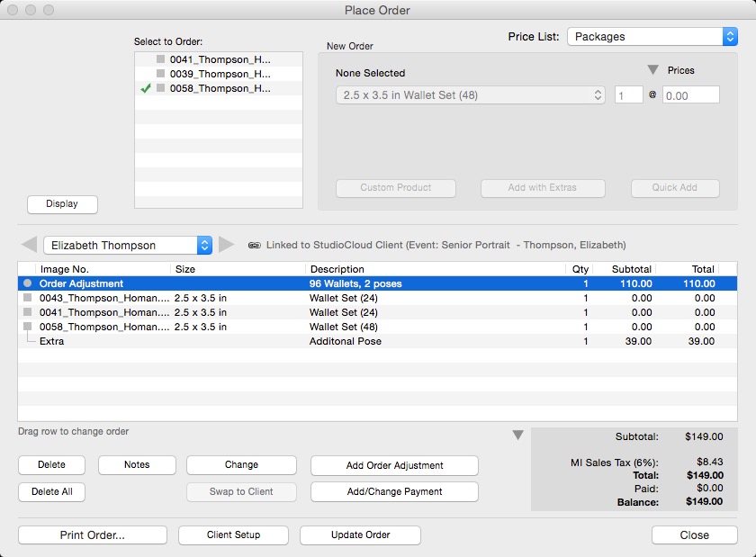This screenshot has width=756, height=557.
Task: Click the next client right arrow
Action: click(x=227, y=245)
